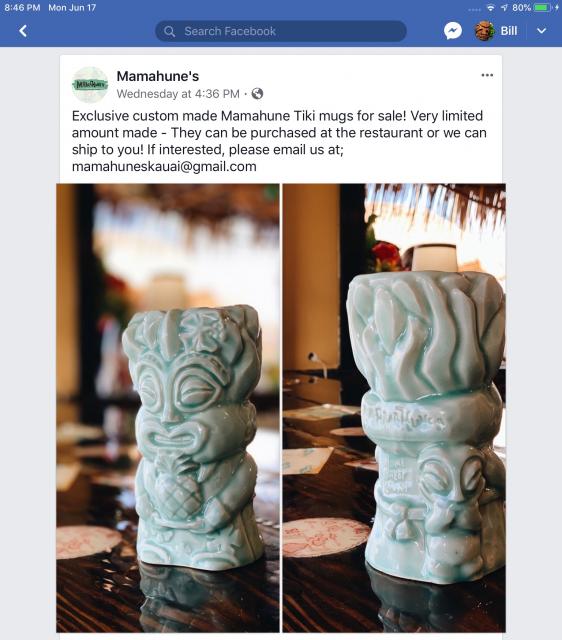This screenshot has width=562, height=640.
Task: Tap the battery status indicator
Action: point(543,7)
